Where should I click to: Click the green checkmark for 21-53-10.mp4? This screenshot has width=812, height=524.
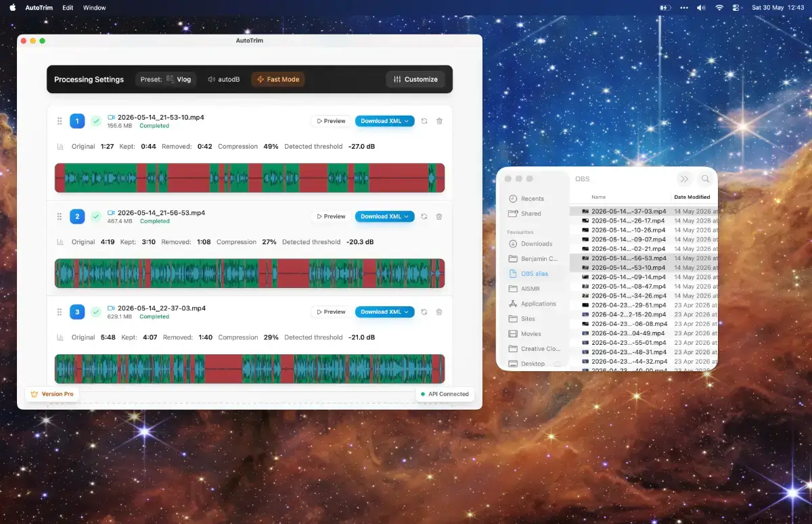96,121
